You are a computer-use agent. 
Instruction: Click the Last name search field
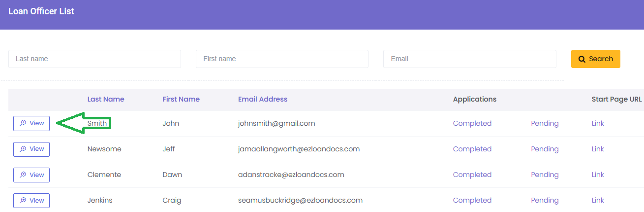tap(94, 59)
